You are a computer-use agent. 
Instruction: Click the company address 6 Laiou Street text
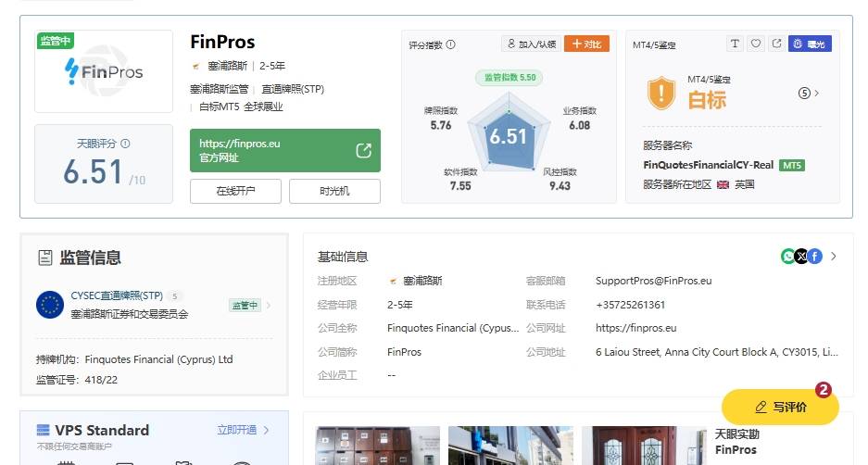point(717,351)
